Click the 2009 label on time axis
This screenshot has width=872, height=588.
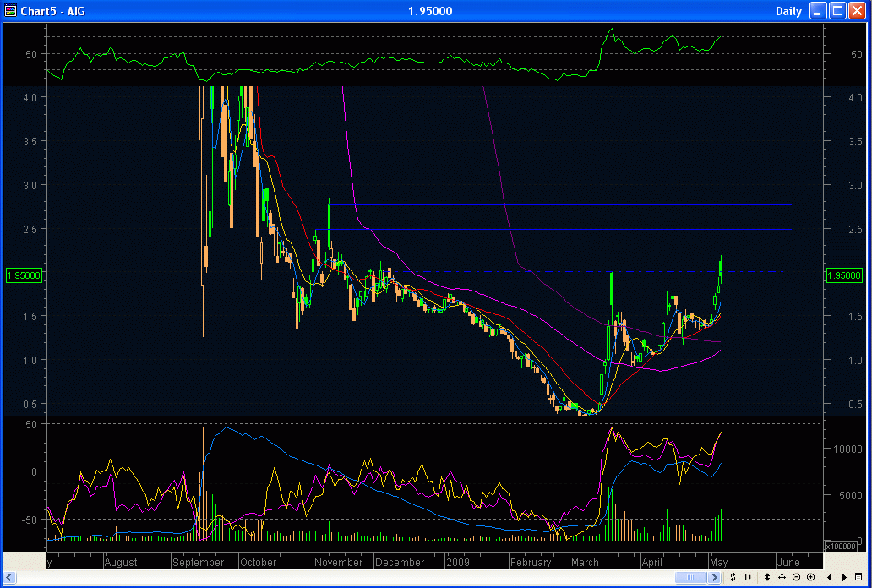[457, 562]
